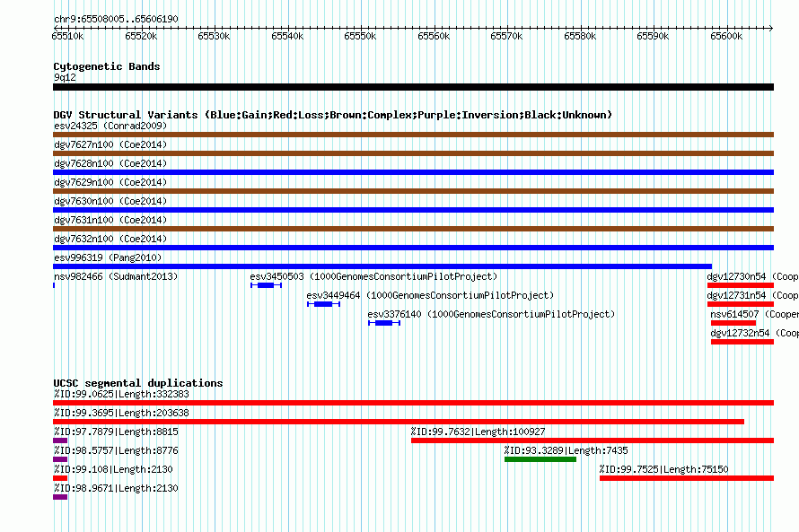Click the DGV Structural Variants track title

[333, 115]
